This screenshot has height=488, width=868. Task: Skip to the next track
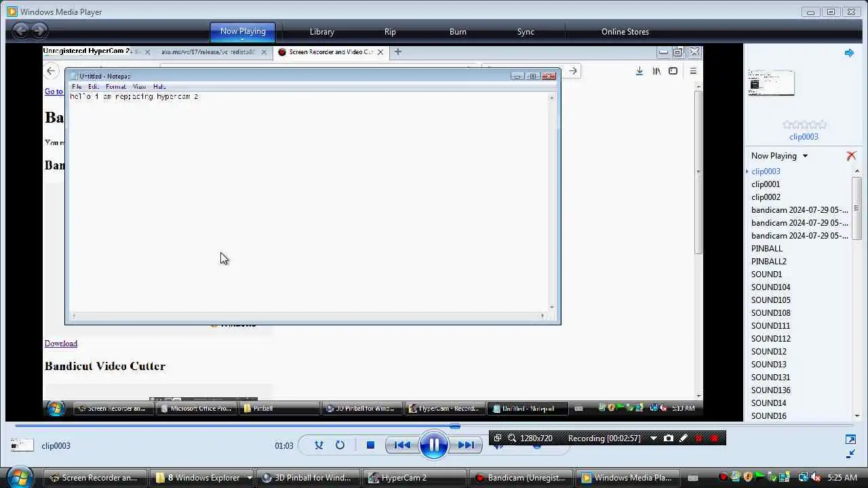(x=465, y=445)
